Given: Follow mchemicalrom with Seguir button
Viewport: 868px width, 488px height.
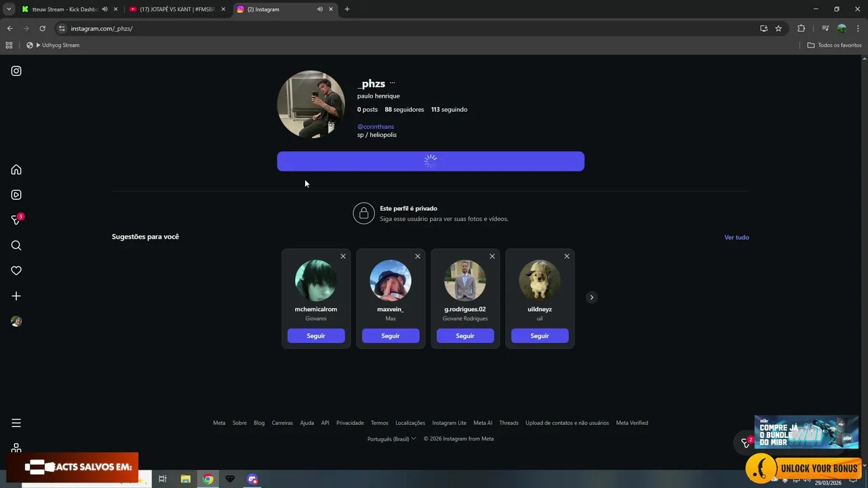Looking at the screenshot, I should (x=316, y=336).
